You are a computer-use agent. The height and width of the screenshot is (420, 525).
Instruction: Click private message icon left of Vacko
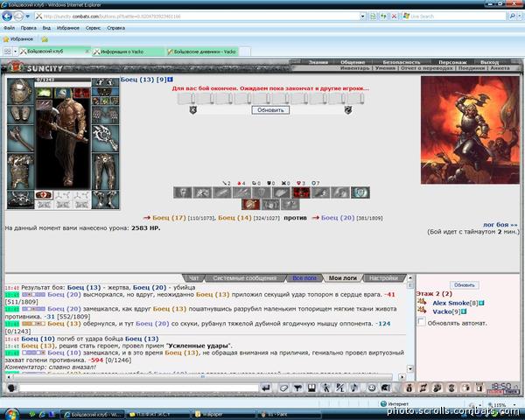point(422,311)
